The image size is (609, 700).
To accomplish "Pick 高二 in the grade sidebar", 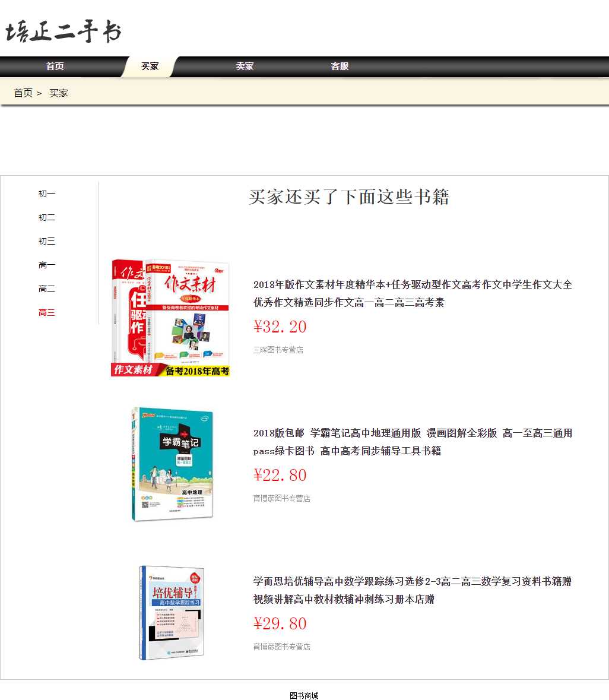I will [47, 289].
